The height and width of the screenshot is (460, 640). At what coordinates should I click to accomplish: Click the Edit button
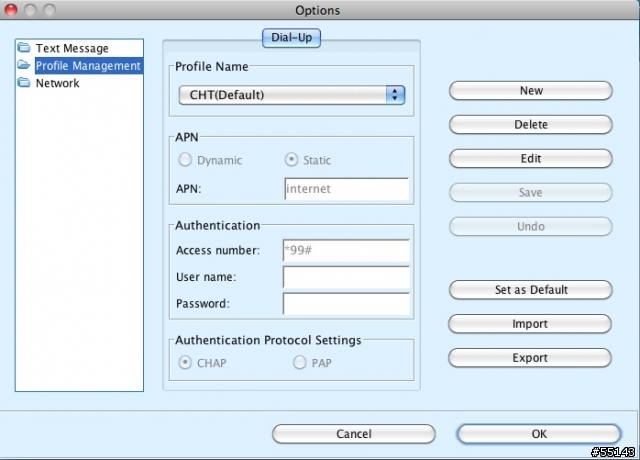531,158
